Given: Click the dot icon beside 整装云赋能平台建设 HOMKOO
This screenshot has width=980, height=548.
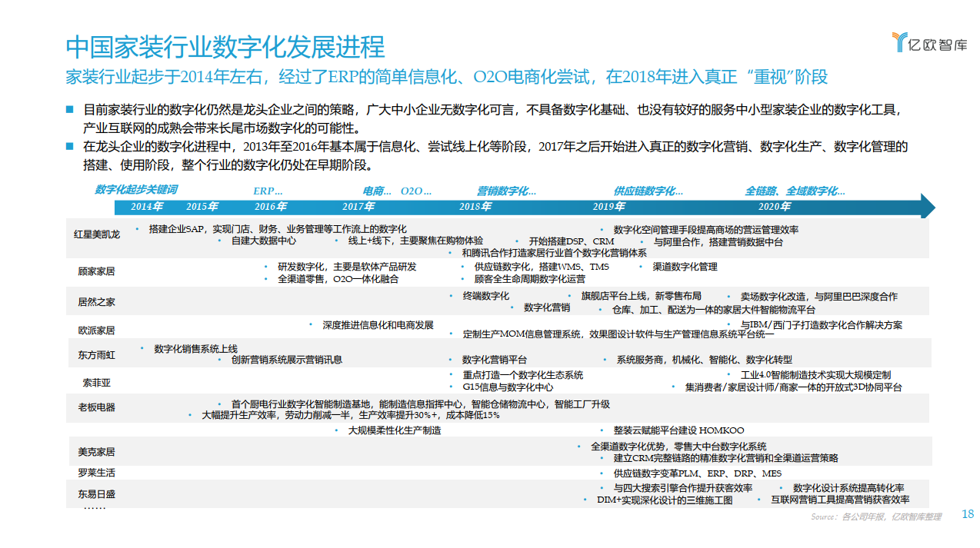Looking at the screenshot, I should pyautogui.click(x=602, y=430).
